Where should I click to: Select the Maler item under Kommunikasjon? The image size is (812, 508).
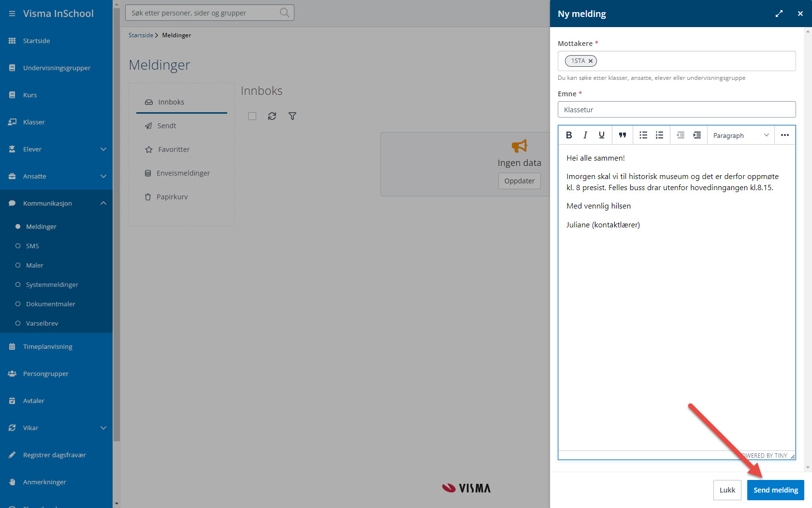tap(34, 265)
